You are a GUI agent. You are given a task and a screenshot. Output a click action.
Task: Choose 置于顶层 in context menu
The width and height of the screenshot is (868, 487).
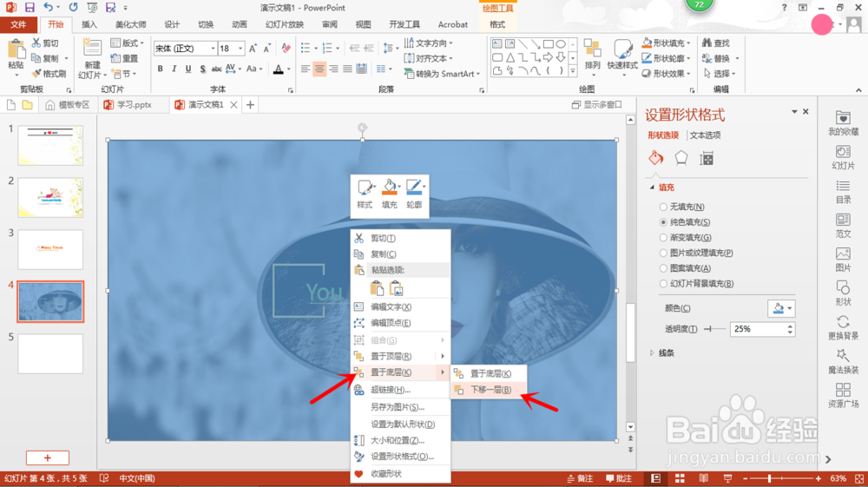[x=399, y=356]
